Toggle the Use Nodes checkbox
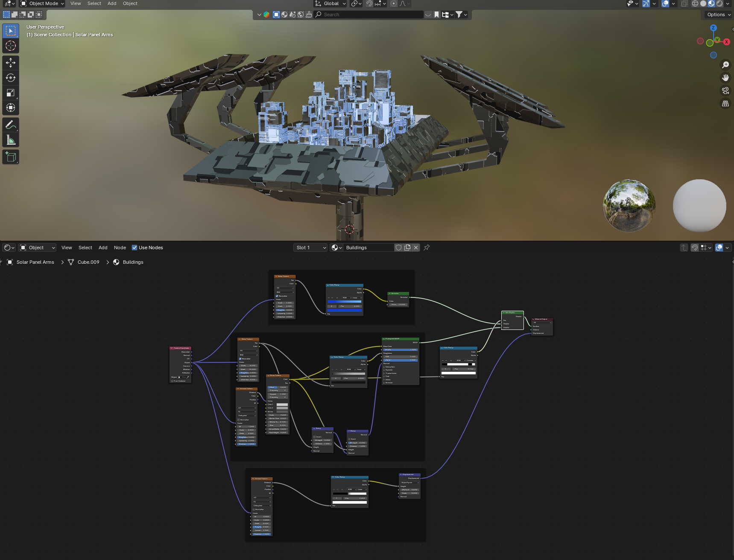Screen dimensions: 734x560 pos(135,248)
